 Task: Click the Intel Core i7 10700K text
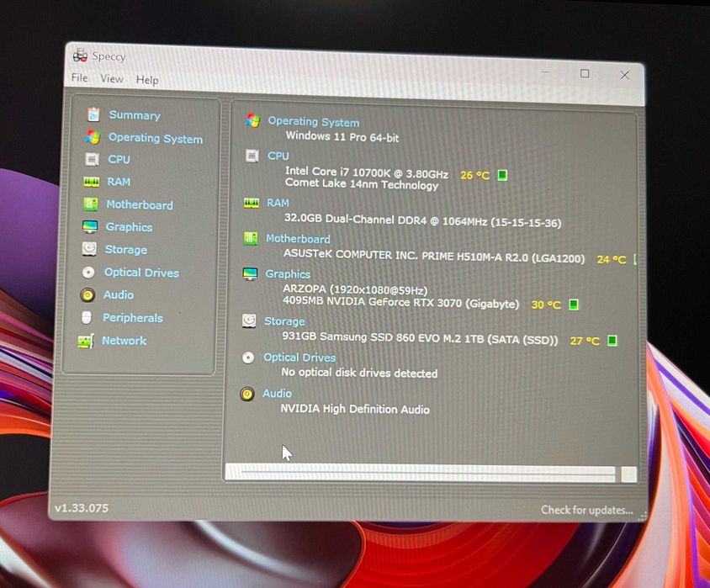tap(367, 172)
